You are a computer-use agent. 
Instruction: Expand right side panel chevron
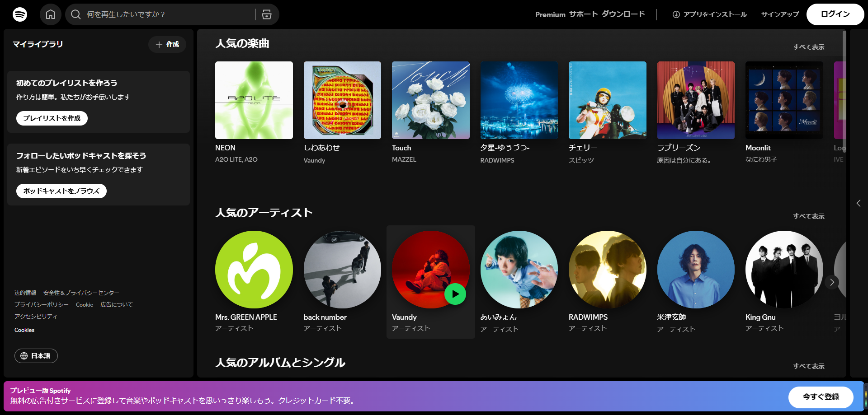859,203
